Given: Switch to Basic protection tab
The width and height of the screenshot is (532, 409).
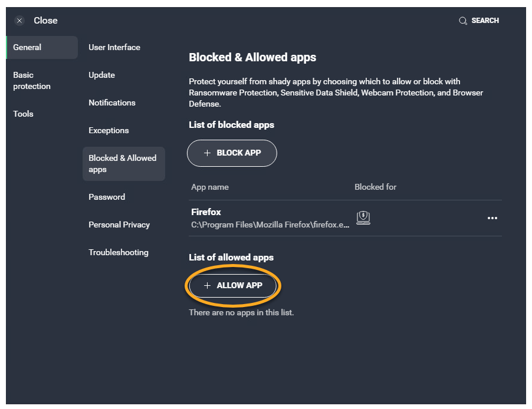Looking at the screenshot, I should [x=32, y=81].
